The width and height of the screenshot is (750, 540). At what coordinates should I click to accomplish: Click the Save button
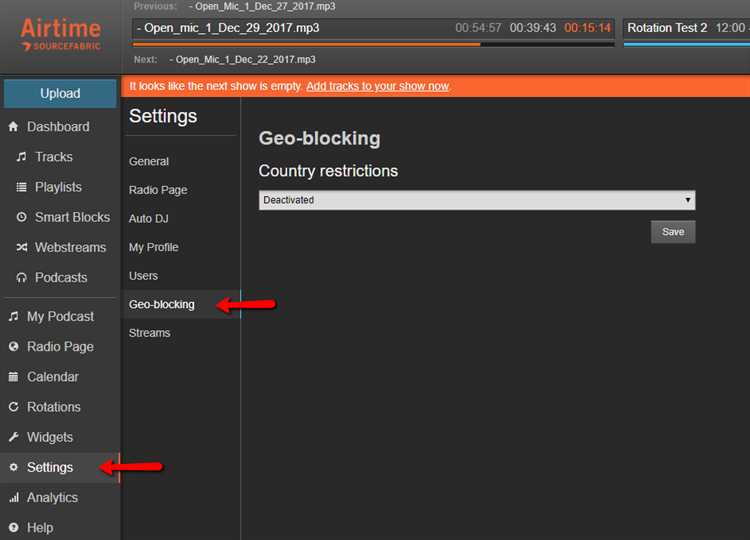point(673,232)
